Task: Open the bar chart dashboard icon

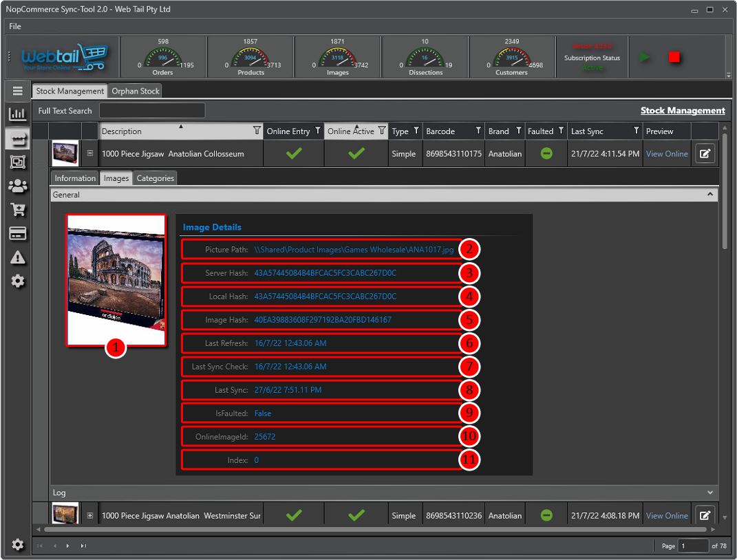Action: [x=18, y=114]
